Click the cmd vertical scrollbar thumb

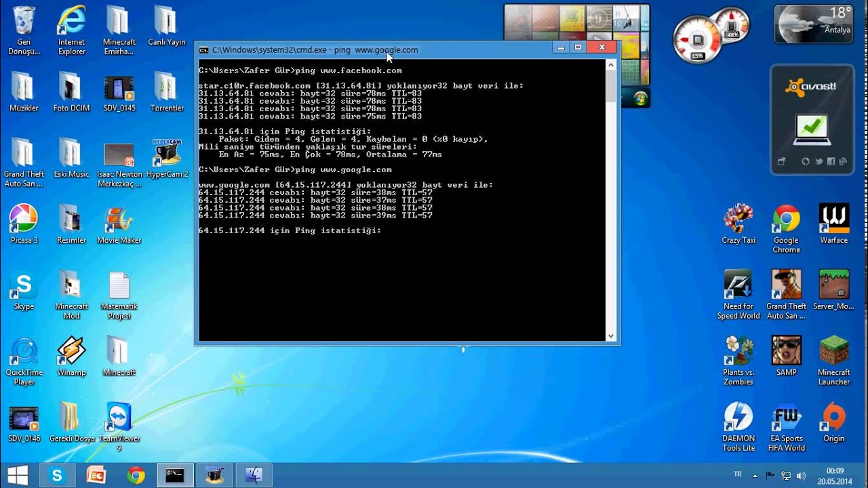point(610,87)
